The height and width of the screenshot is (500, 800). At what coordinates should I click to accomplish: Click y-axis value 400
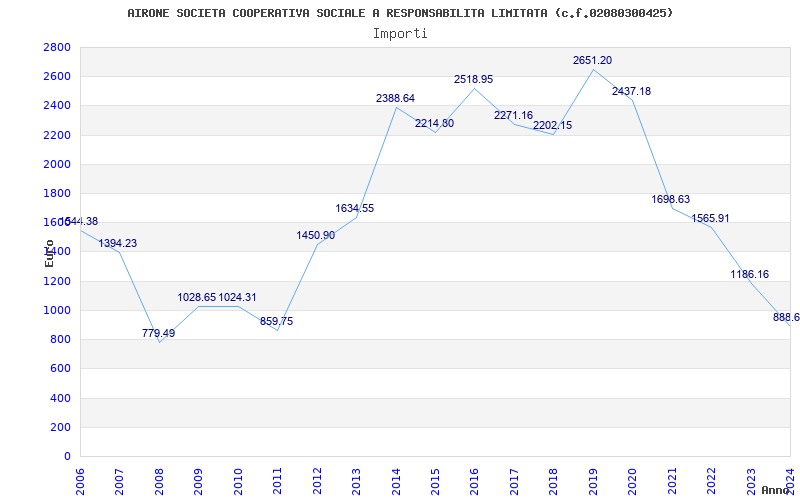60,398
